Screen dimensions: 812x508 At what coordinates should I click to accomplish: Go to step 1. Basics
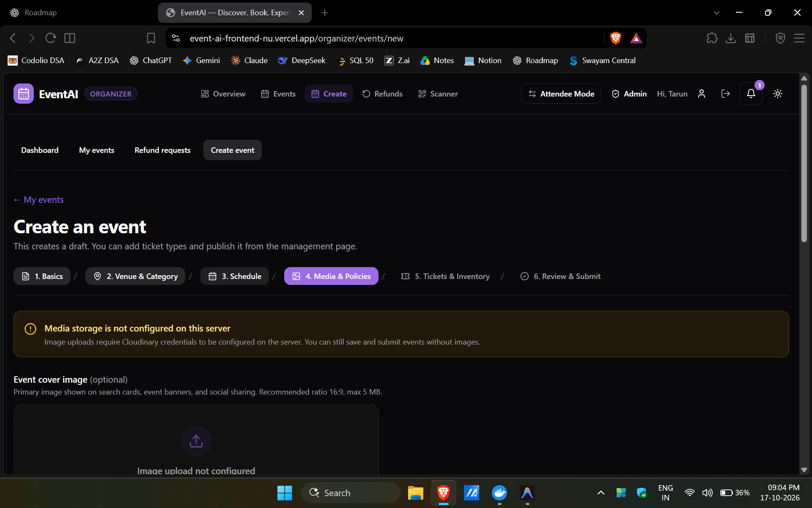tap(42, 276)
